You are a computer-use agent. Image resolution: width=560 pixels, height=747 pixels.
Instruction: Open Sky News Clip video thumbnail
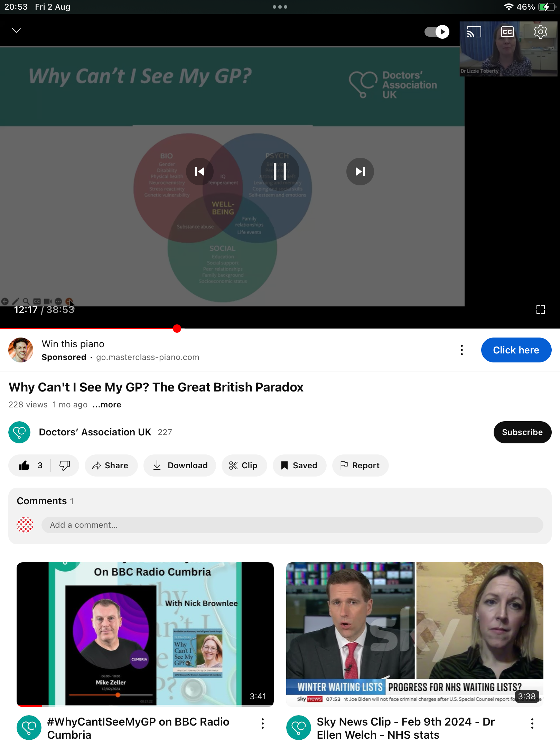coord(415,634)
